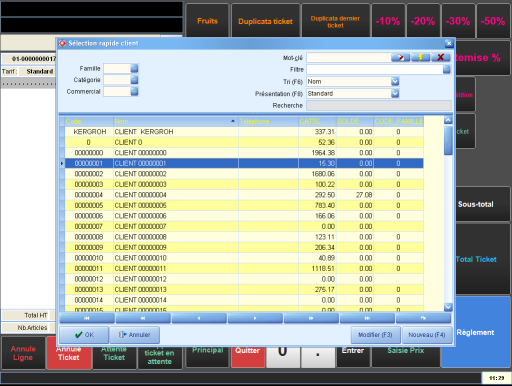Image resolution: width=512 pixels, height=386 pixels.
Task: Open the Catégorie lookup button
Action: coord(134,80)
